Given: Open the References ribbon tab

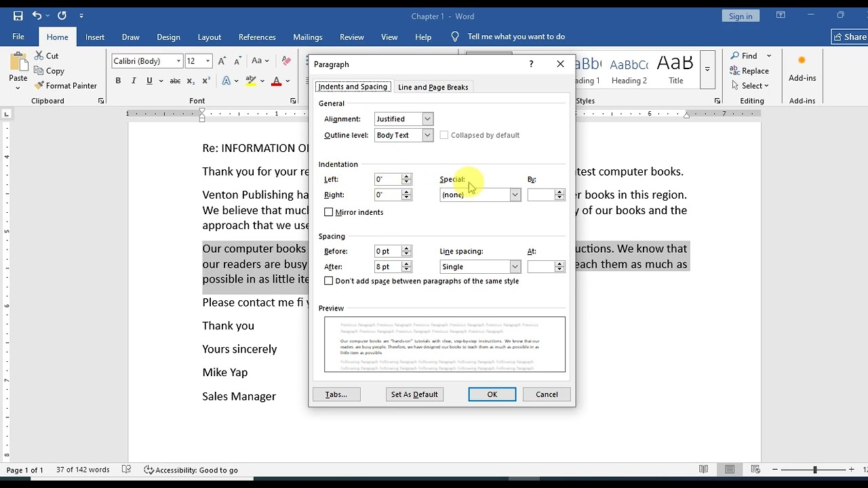Looking at the screenshot, I should pos(257,37).
